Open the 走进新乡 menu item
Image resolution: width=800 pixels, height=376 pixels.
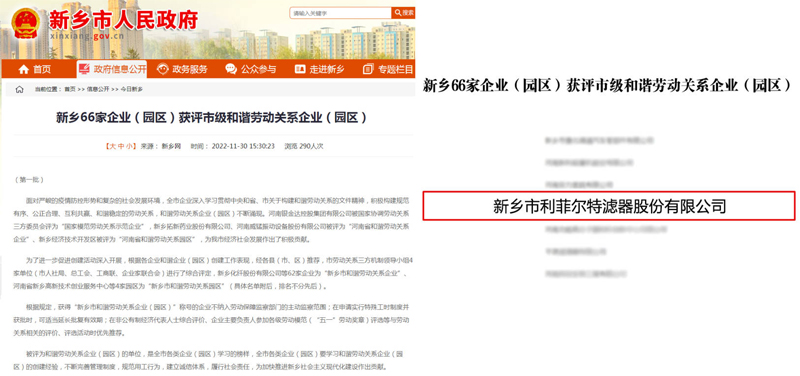pos(319,69)
